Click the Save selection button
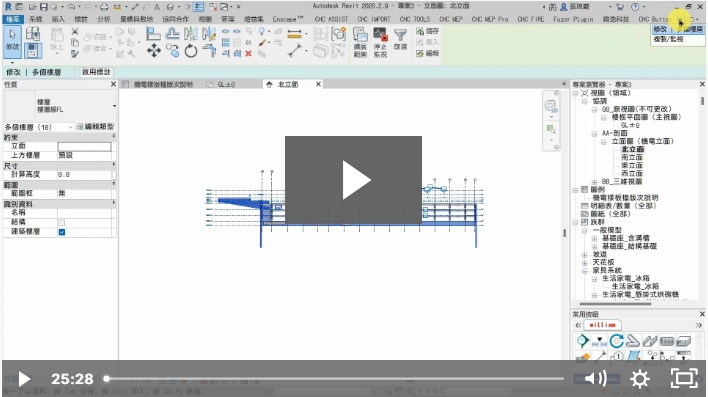The width and height of the screenshot is (708, 397). (427, 31)
